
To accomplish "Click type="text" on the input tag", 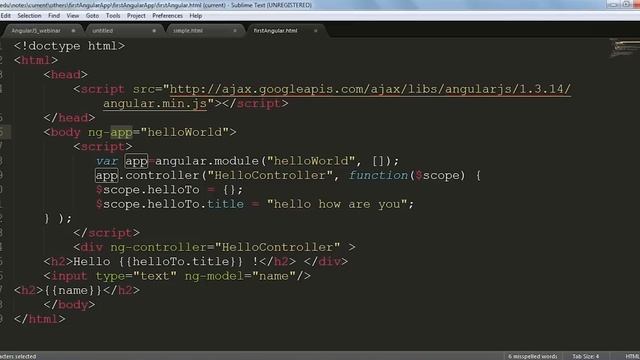I will point(136,276).
